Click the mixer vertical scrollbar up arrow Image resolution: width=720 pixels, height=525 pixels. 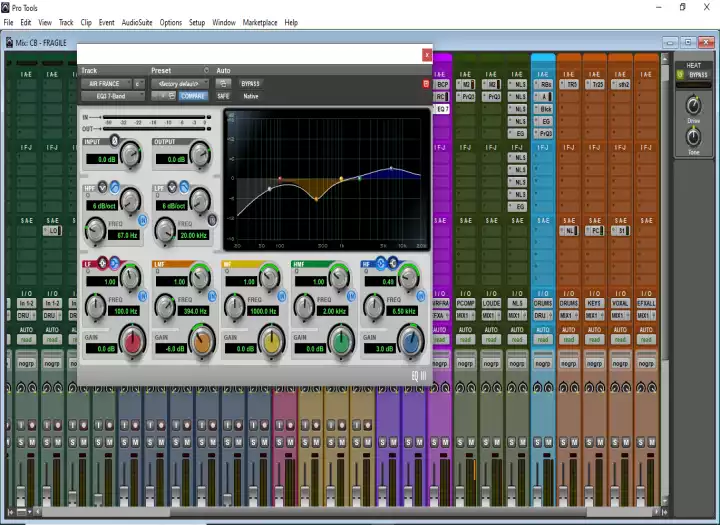coord(664,58)
